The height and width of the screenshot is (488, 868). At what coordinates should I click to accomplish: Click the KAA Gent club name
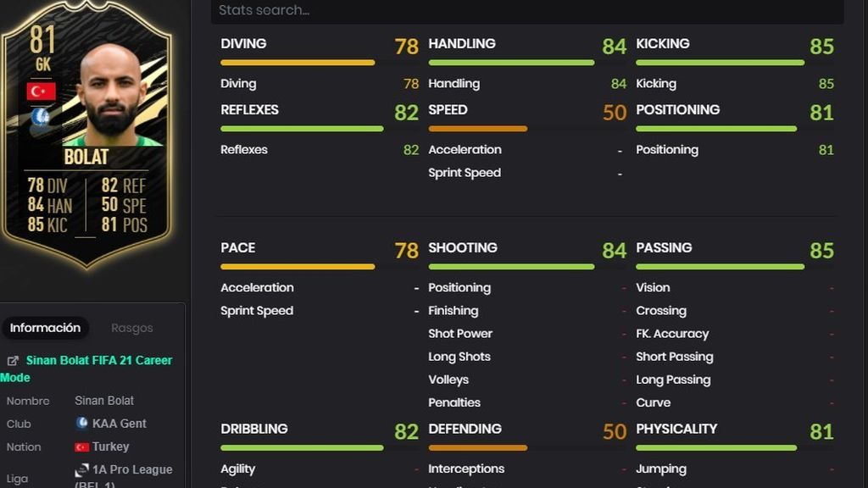119,424
